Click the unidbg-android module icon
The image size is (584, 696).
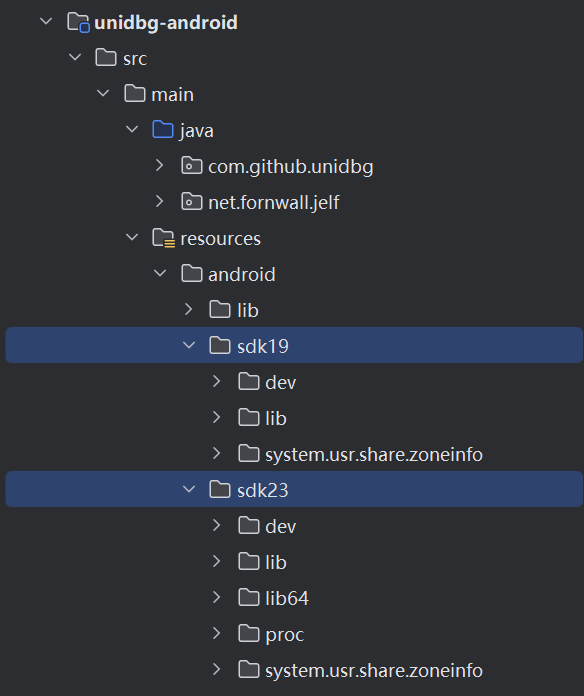78,22
